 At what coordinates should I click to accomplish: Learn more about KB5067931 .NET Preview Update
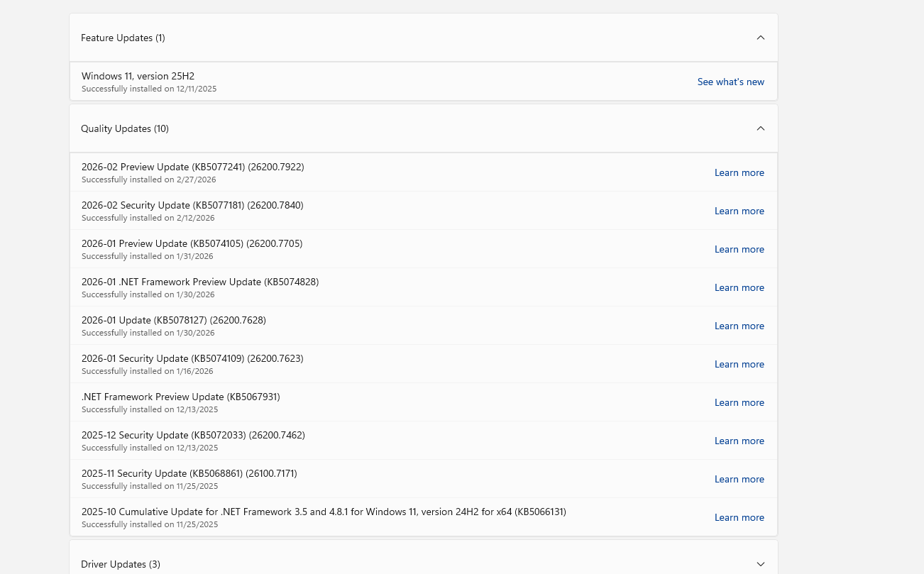tap(739, 402)
